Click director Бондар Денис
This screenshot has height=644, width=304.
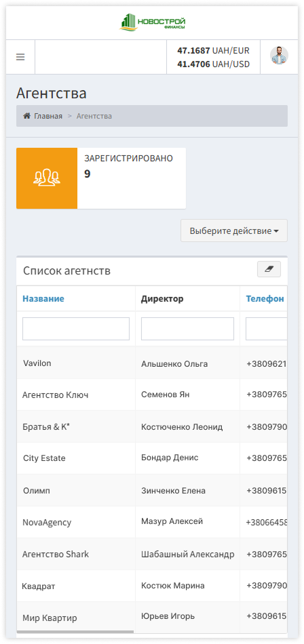click(170, 458)
